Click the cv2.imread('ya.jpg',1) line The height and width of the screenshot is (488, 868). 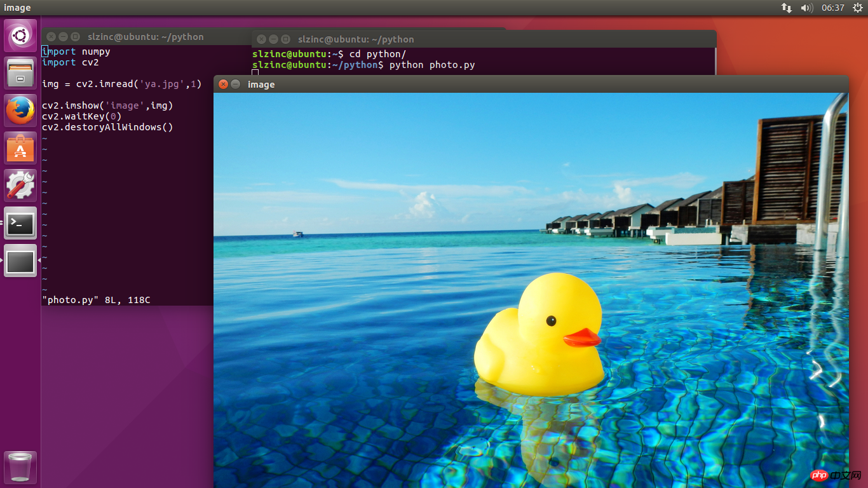coord(121,84)
